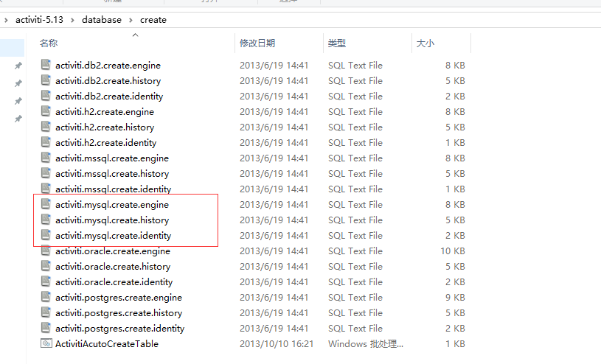Select file name activiti.postgres.create.history
The height and width of the screenshot is (364, 601).
coord(119,313)
